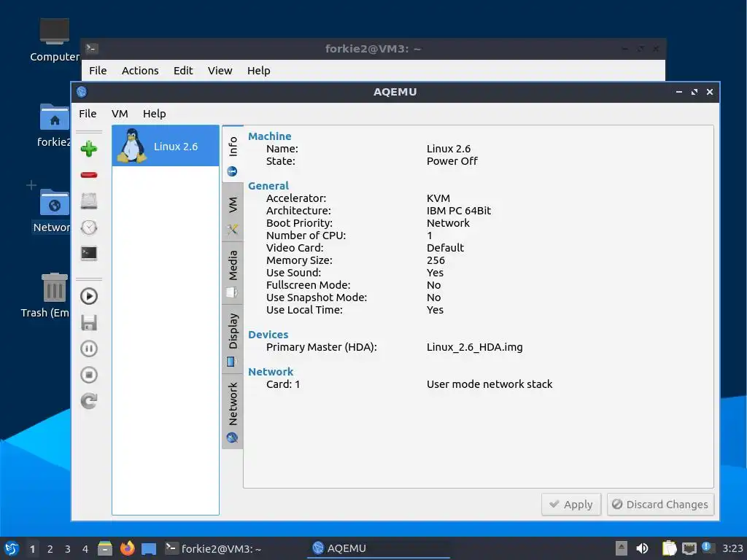The image size is (747, 560).
Task: Click the Memory Size value 256
Action: point(436,260)
